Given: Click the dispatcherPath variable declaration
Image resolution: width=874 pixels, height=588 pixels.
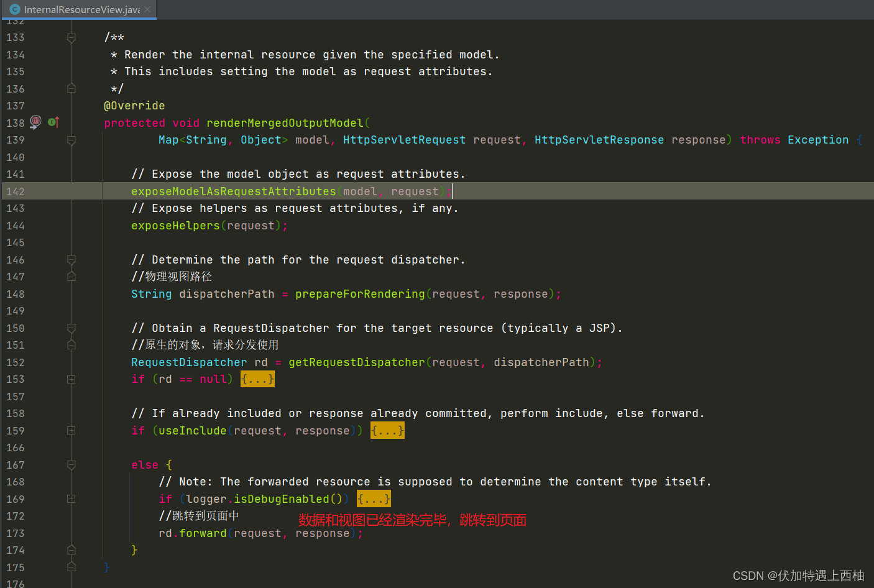Looking at the screenshot, I should (227, 294).
